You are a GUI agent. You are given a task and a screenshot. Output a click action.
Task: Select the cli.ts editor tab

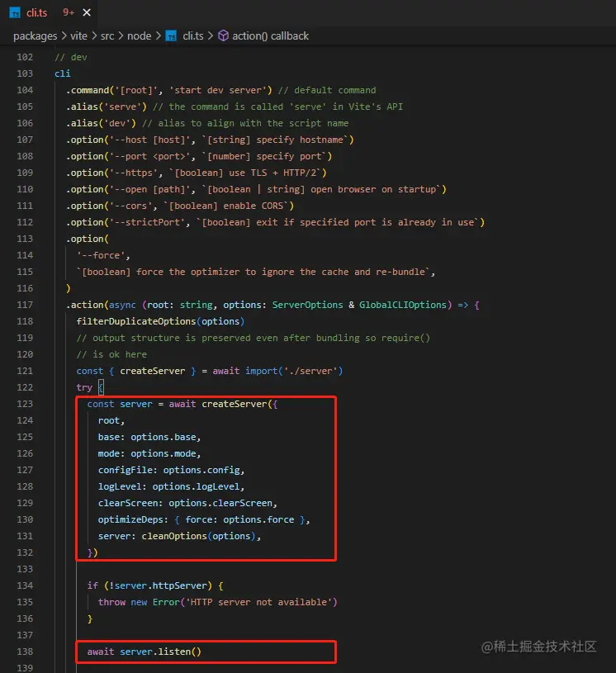[x=50, y=13]
